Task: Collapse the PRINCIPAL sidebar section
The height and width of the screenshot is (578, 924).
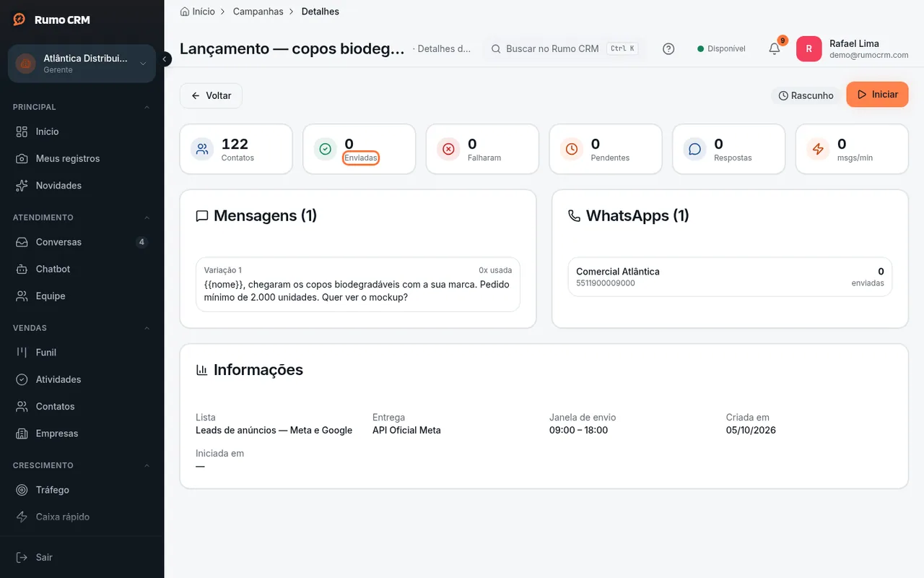Action: pos(147,107)
